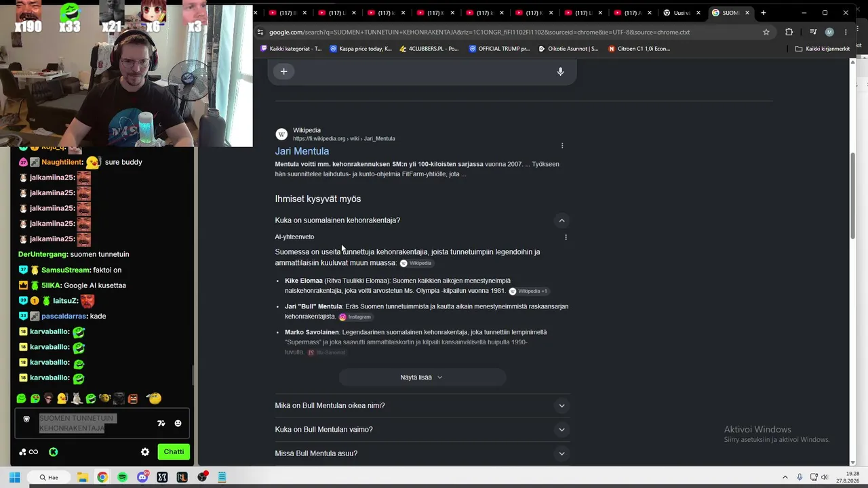Show hidden system tray icons

coord(785,477)
